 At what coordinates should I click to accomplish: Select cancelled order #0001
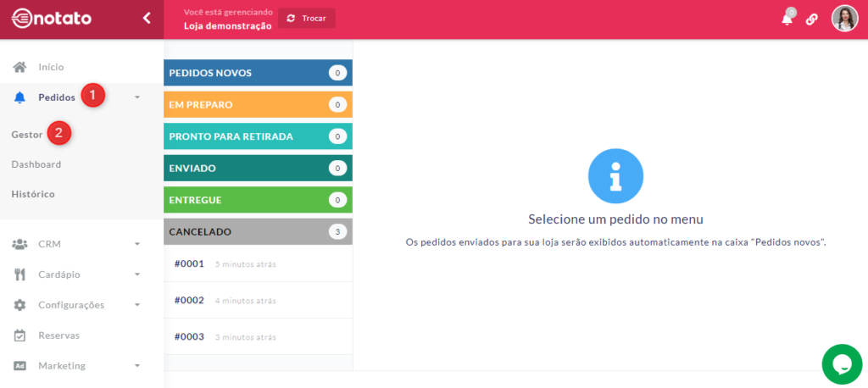pos(189,263)
